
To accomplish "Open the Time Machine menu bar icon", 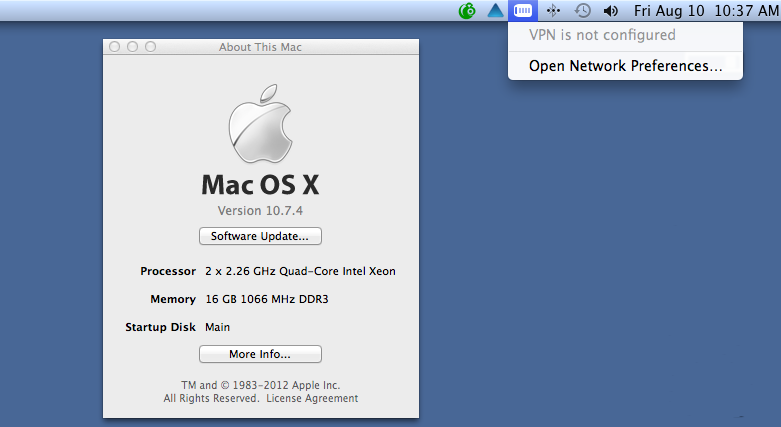I will point(582,10).
